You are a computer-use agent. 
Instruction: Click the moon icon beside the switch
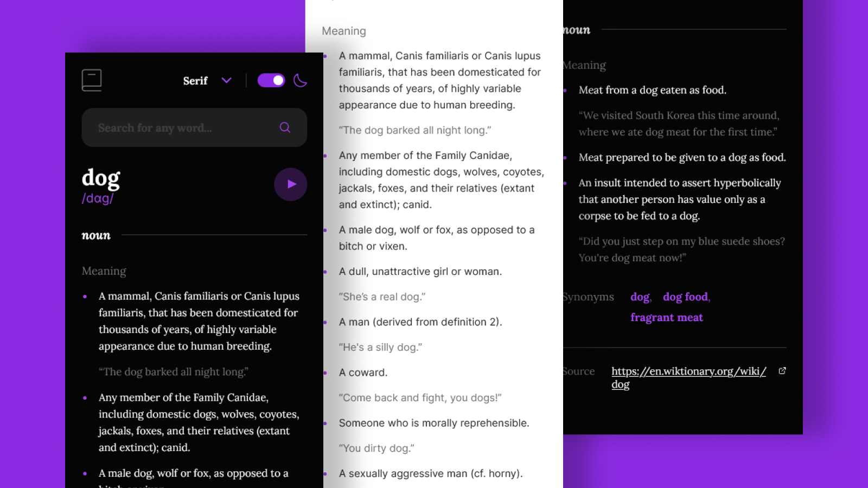pos(300,80)
